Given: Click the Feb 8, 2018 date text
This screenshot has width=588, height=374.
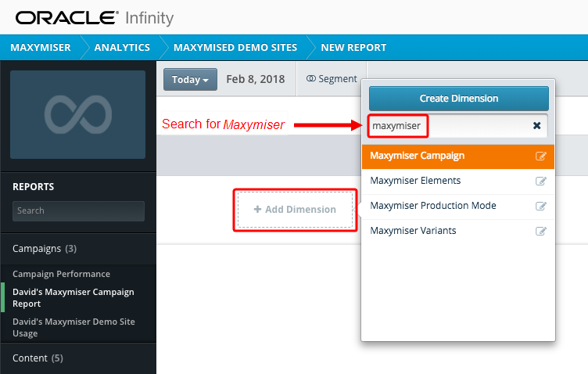Looking at the screenshot, I should [256, 79].
